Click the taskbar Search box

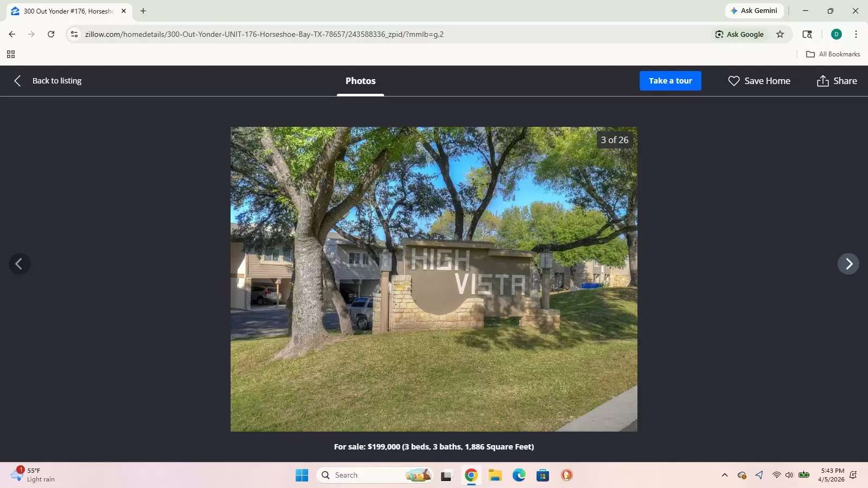tap(374, 476)
